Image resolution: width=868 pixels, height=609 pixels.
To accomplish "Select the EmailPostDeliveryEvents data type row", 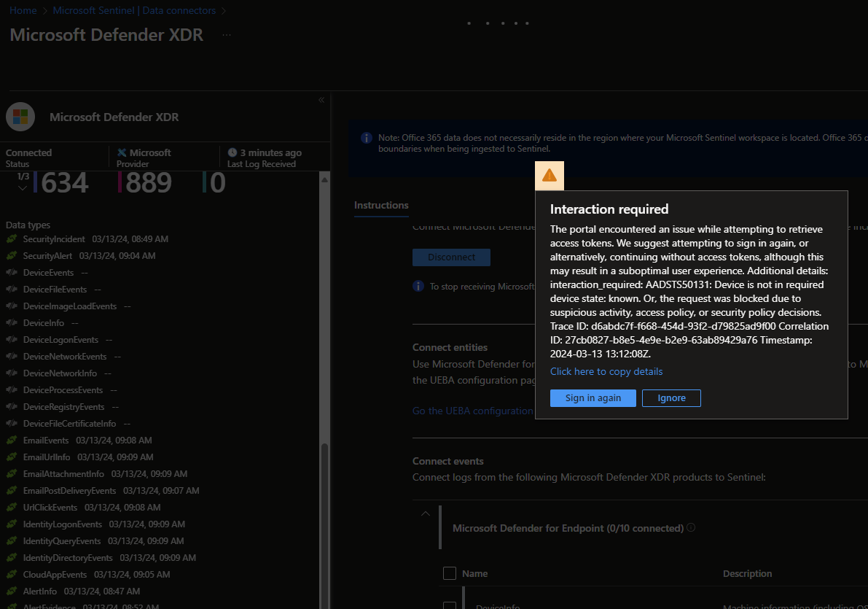I will point(103,490).
